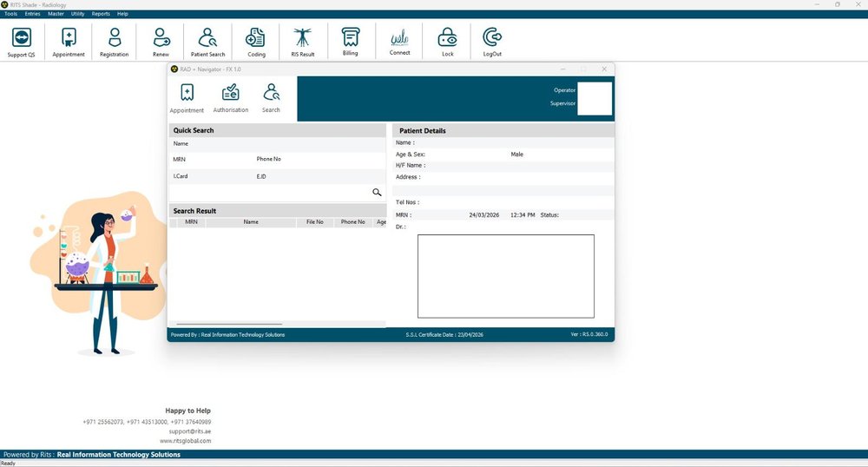Open the Entries menu
Viewport: 868px width, 467px height.
click(x=32, y=14)
